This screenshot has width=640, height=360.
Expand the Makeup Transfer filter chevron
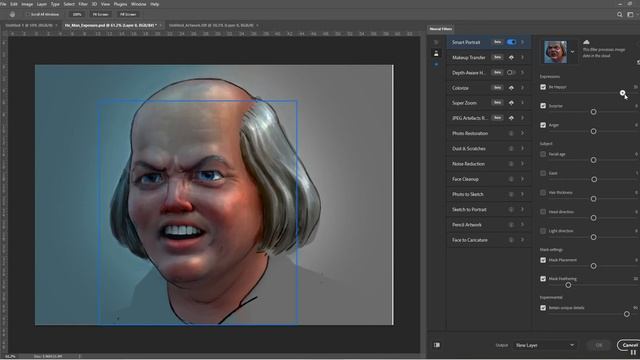click(522, 58)
